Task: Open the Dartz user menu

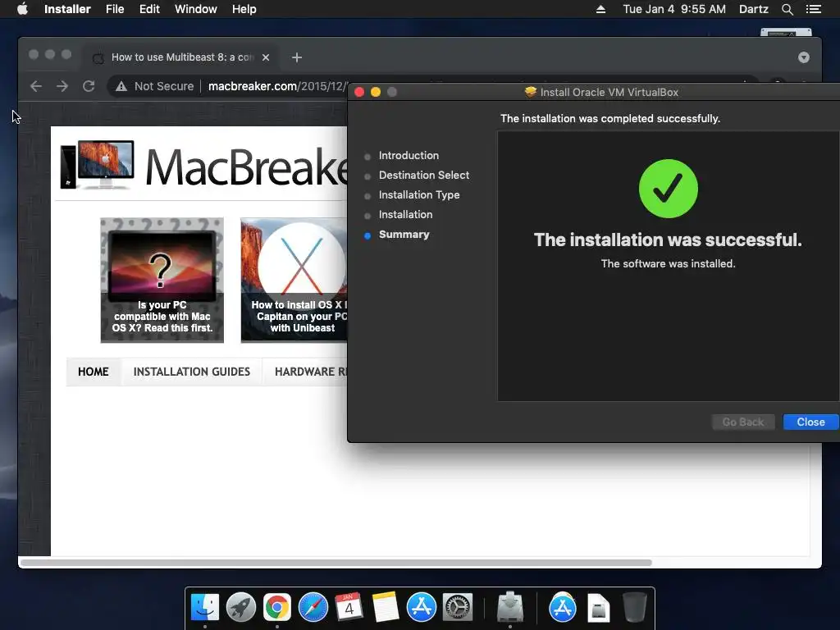Action: click(753, 9)
